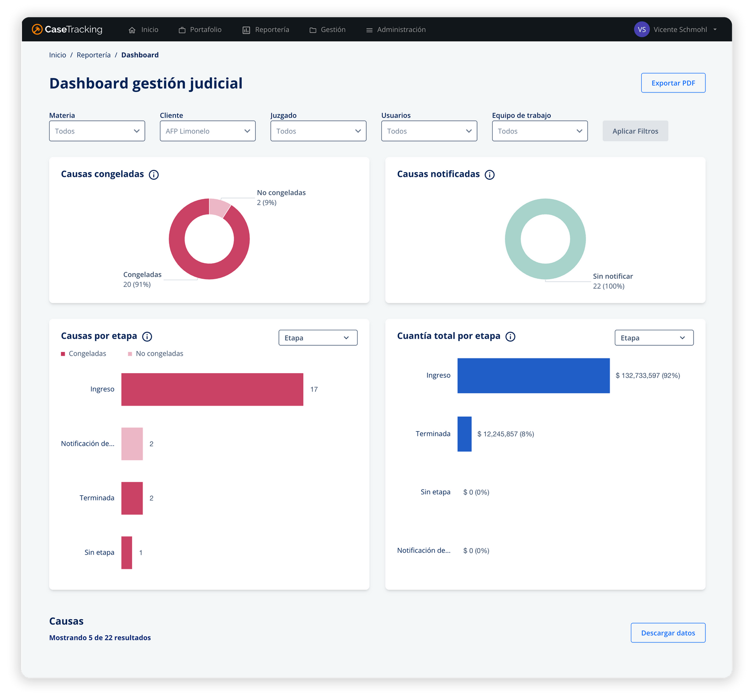This screenshot has height=700, width=755.
Task: Click the info icon next to Cuantía total por etapa
Action: click(510, 336)
